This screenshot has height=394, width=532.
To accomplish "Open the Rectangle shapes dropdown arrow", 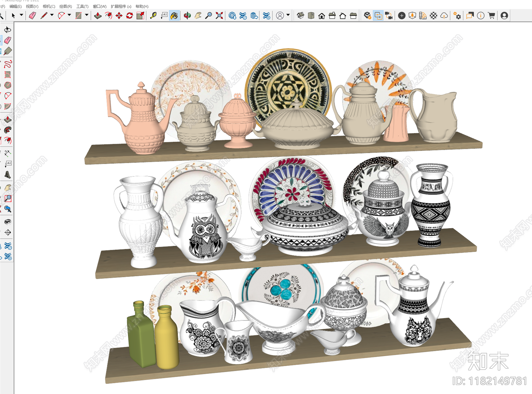I will (x=87, y=15).
